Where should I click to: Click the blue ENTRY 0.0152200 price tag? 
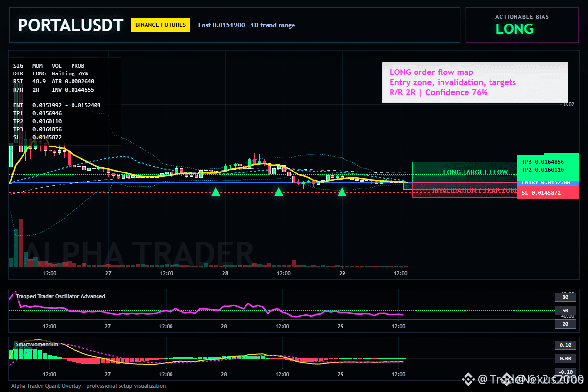click(548, 183)
